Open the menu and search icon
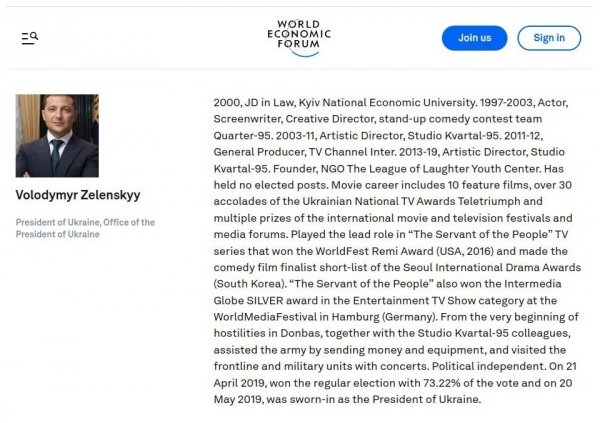 (x=29, y=38)
